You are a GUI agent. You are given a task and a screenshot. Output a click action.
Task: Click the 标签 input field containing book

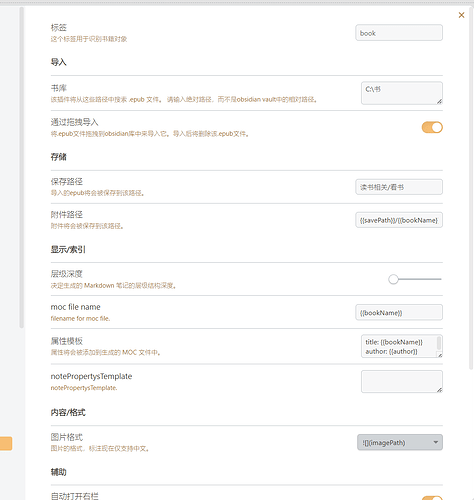[399, 33]
